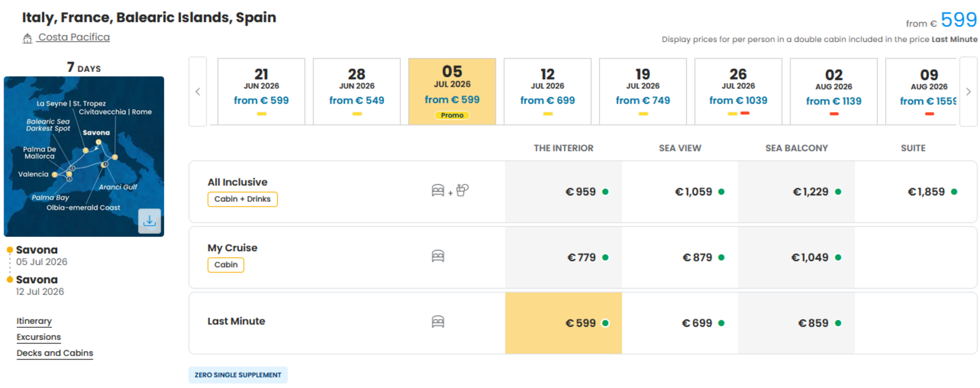Click the itinerary route map
The width and height of the screenshot is (980, 388).
pyautogui.click(x=84, y=156)
